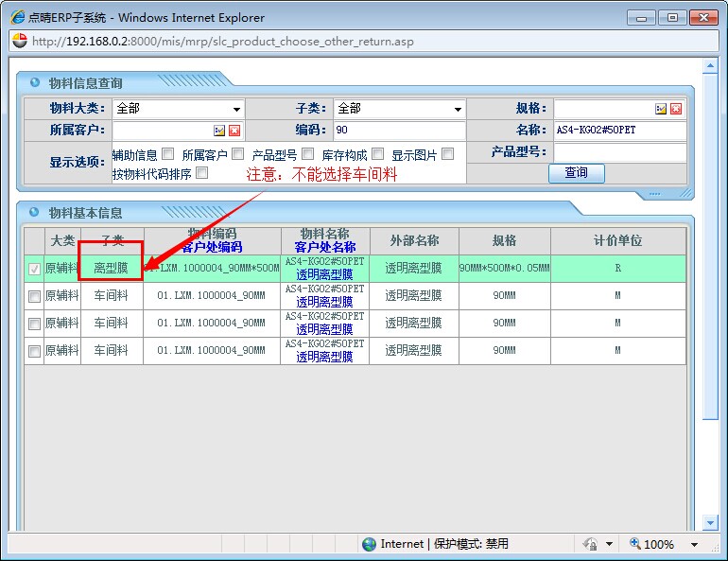Expand the 子类 dropdown list
Viewport: 728px width, 561px height.
[x=458, y=110]
